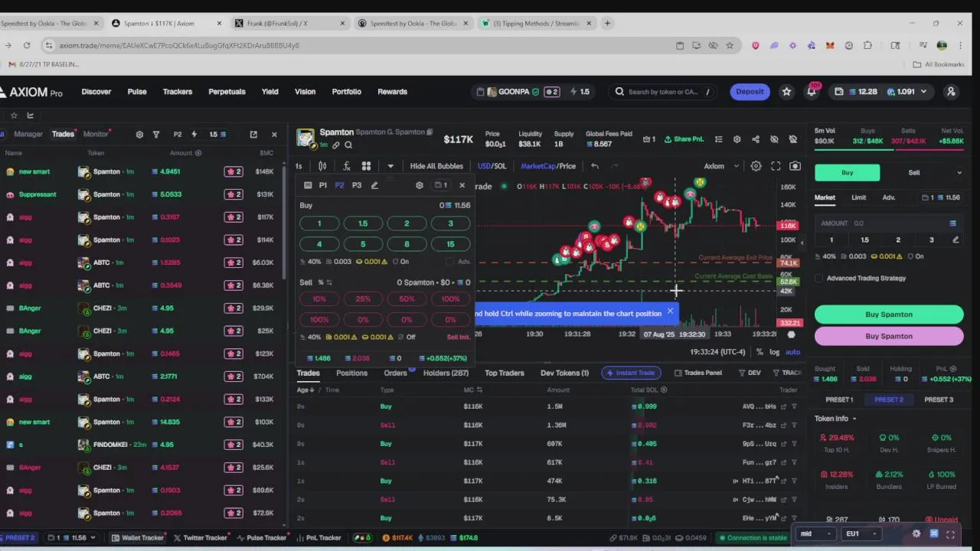980x551 pixels.
Task: Open the candlestick chart type selector
Action: (322, 166)
